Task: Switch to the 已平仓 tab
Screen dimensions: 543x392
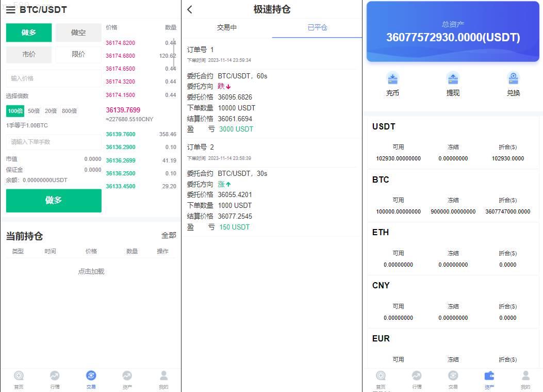Action: tap(317, 27)
